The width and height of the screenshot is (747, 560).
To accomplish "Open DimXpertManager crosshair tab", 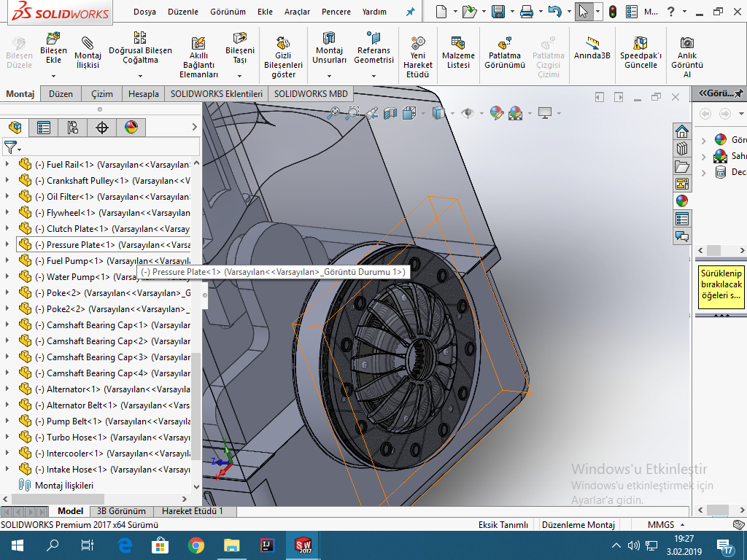I will pos(102,128).
